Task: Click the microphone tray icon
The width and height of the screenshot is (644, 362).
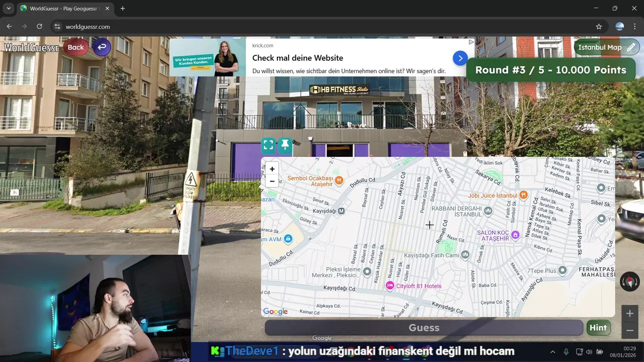Action: (566, 352)
